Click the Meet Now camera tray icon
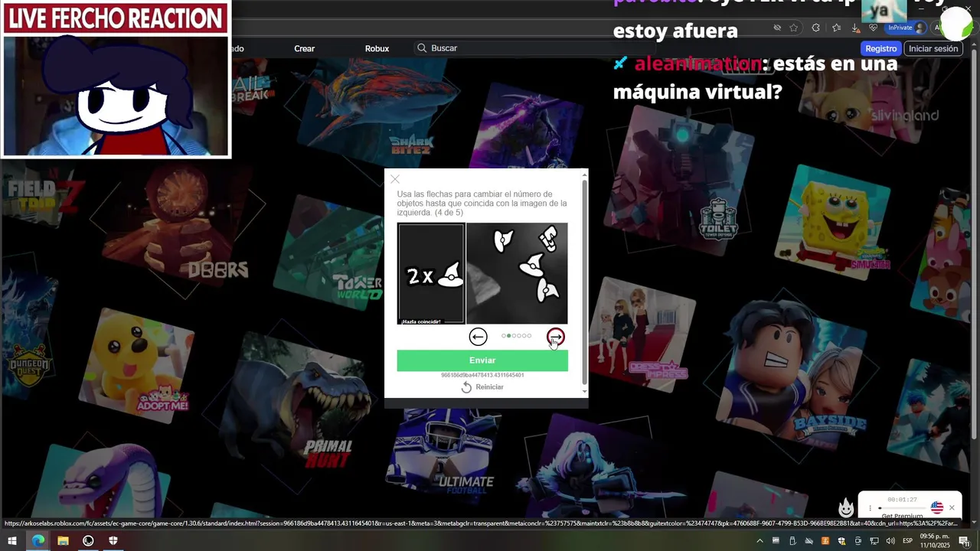This screenshot has height=551, width=980. pyautogui.click(x=858, y=541)
